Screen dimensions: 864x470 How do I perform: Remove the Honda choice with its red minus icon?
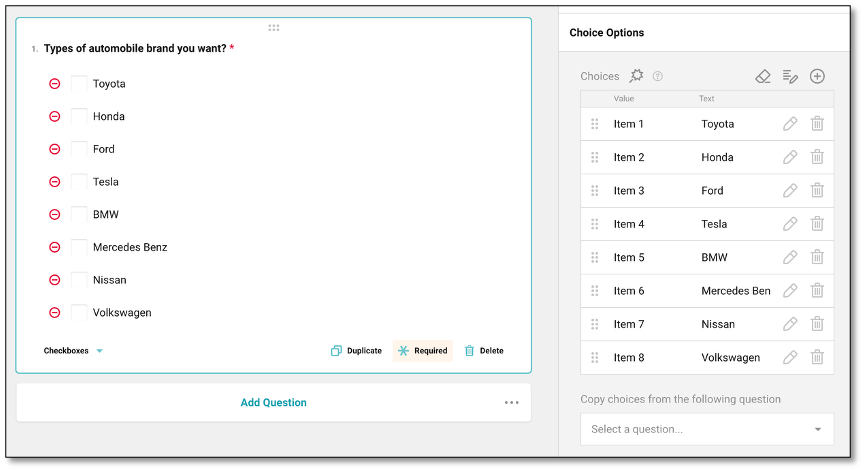click(x=55, y=116)
